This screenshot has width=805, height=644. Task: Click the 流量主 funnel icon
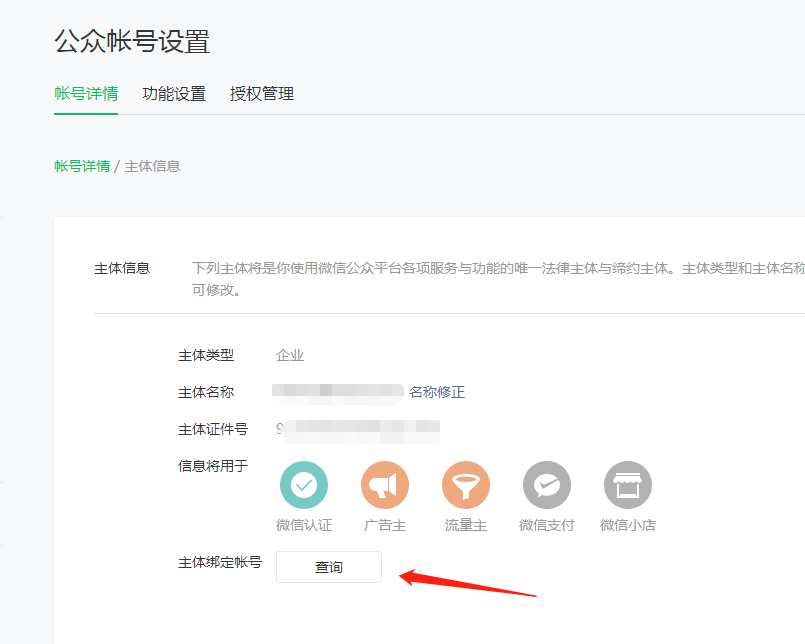tap(466, 486)
